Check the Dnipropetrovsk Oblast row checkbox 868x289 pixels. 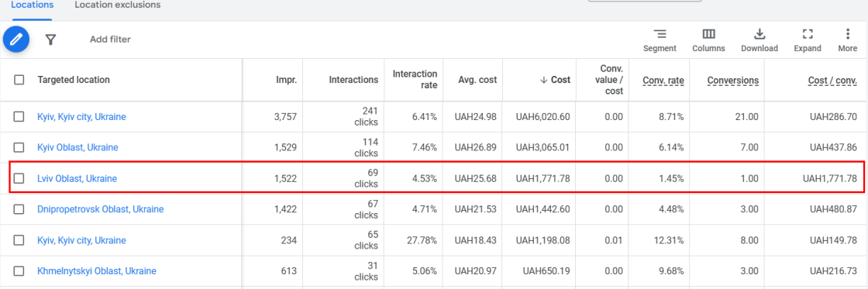click(19, 209)
